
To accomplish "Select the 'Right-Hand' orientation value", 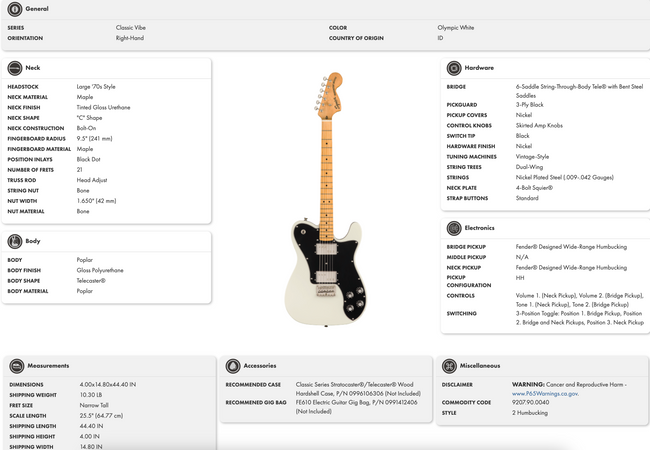I will [x=130, y=38].
